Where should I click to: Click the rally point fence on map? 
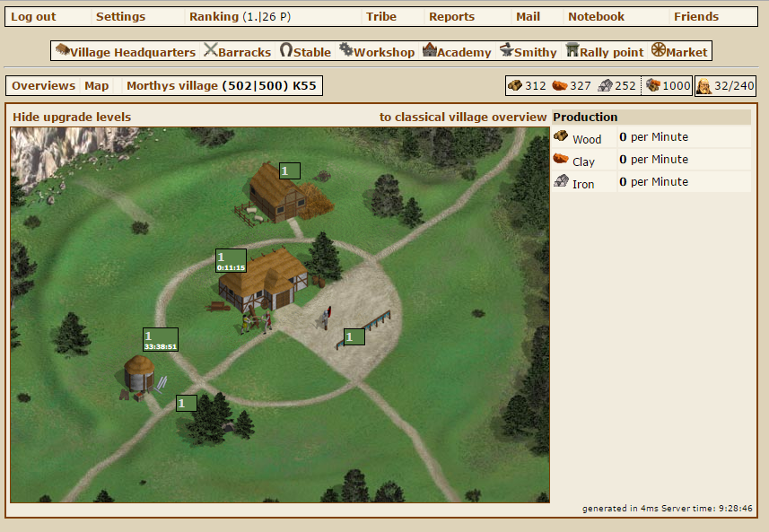pos(364,328)
